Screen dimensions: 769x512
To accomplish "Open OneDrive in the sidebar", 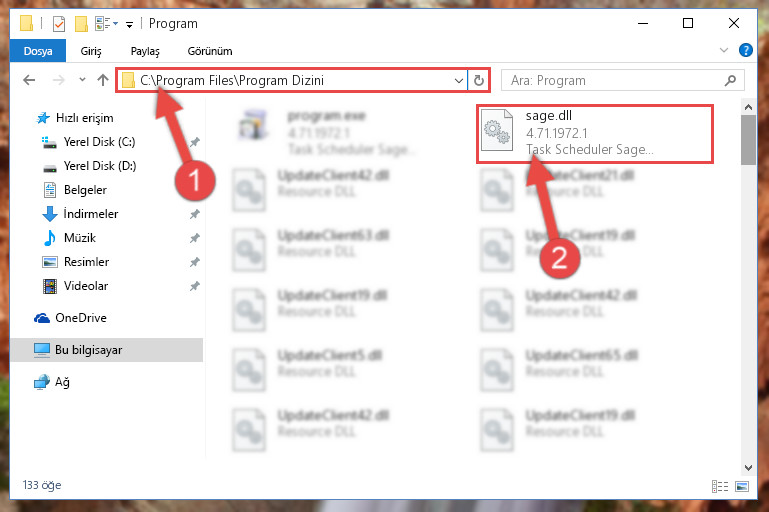I will pos(80,318).
